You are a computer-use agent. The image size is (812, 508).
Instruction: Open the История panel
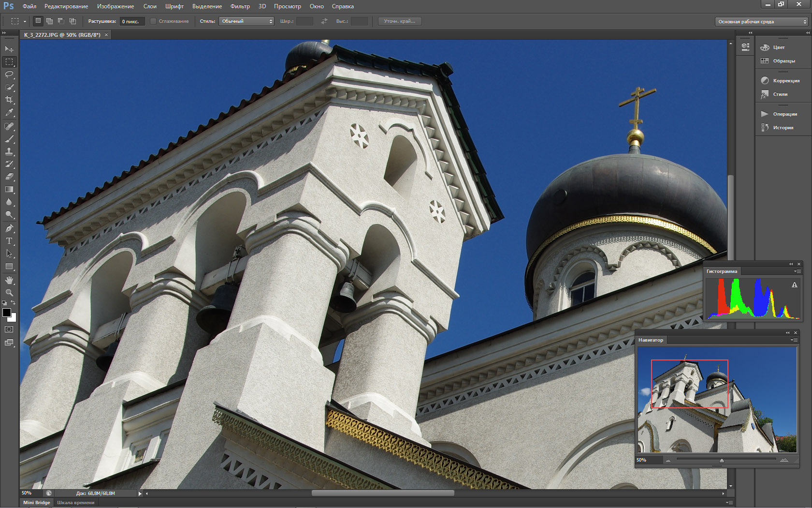click(x=783, y=128)
